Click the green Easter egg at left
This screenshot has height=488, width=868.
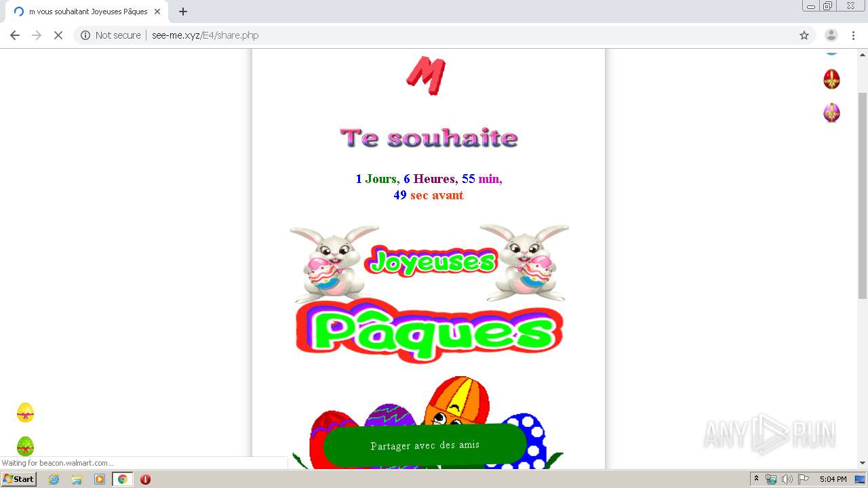click(25, 446)
